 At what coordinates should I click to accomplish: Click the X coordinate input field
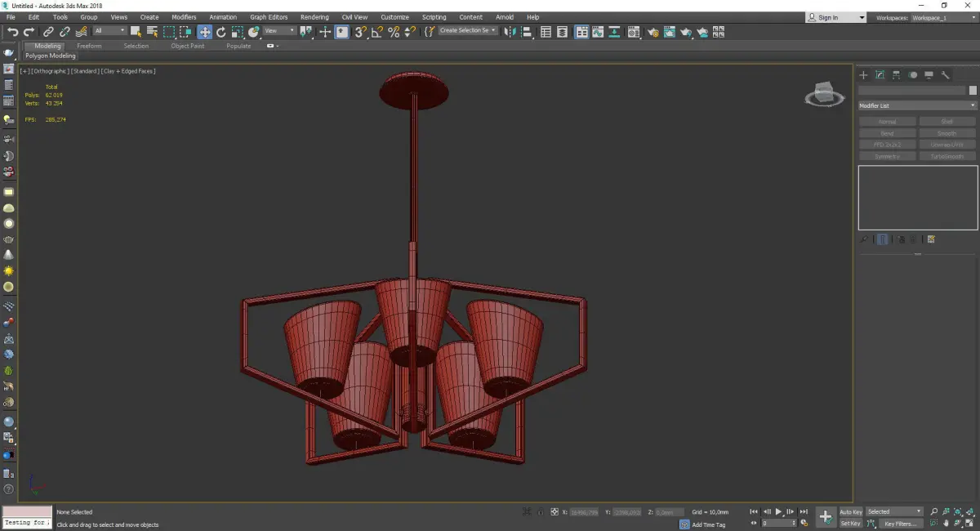pos(584,512)
